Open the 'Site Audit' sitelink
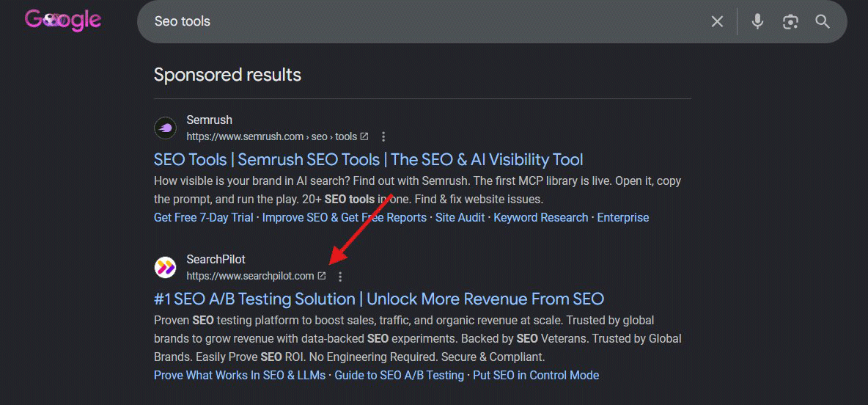Viewport: 868px width, 405px height. [460, 218]
